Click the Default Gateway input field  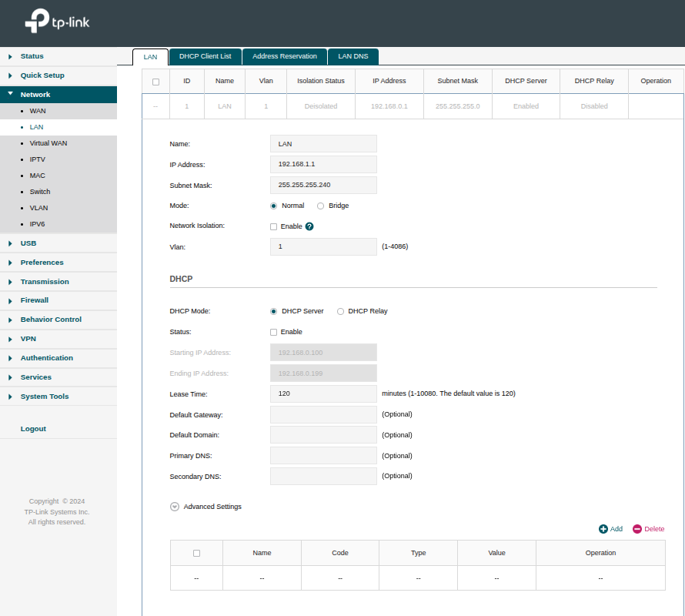pyautogui.click(x=323, y=414)
